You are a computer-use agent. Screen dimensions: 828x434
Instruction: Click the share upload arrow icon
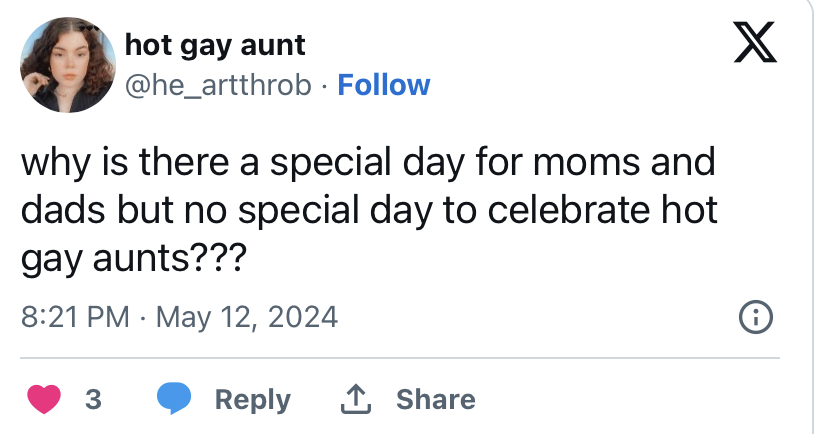pyautogui.click(x=356, y=399)
